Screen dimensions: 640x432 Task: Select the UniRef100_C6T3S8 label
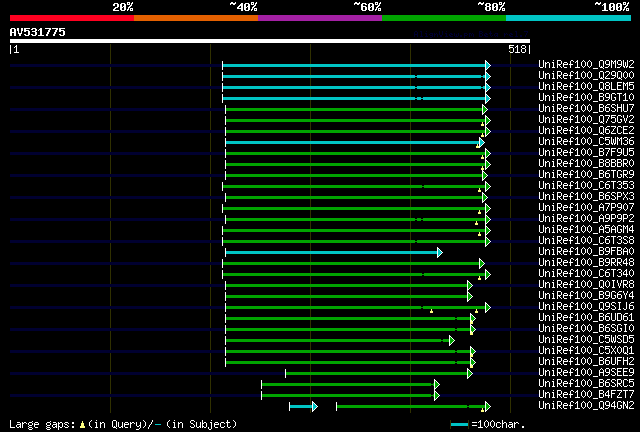tap(586, 241)
